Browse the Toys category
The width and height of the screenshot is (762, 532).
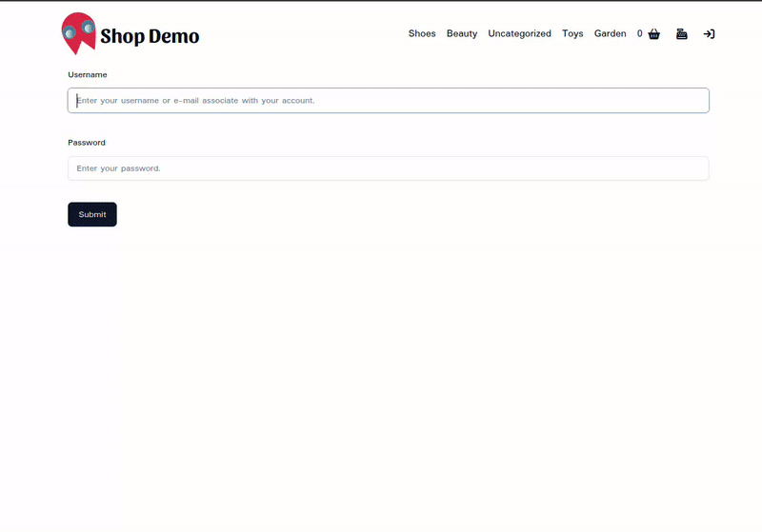(x=572, y=34)
